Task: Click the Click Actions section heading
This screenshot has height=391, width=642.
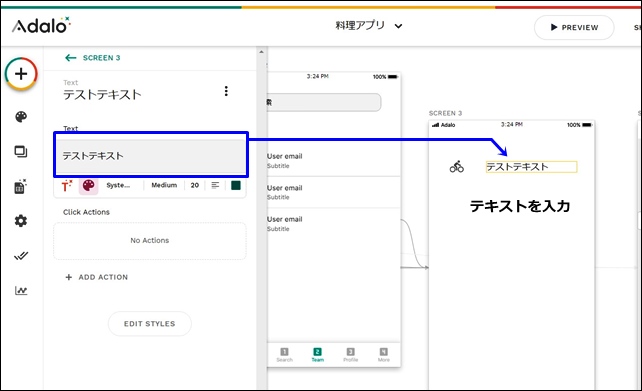Action: point(86,212)
